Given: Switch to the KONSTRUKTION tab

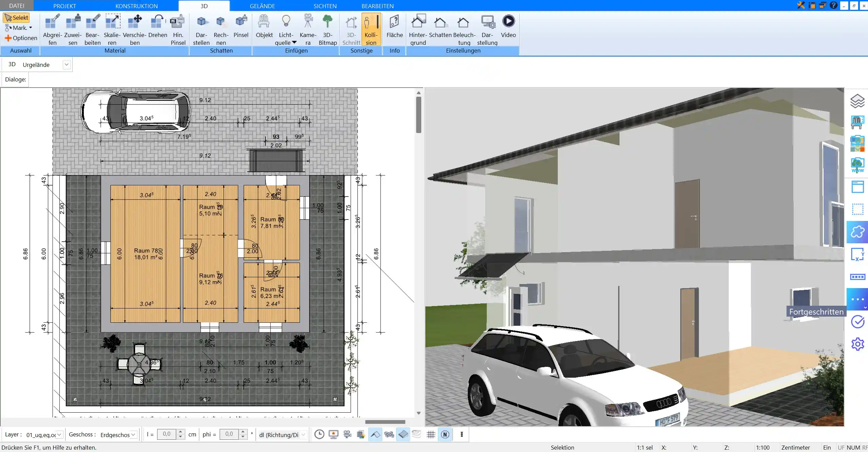Looking at the screenshot, I should (136, 6).
